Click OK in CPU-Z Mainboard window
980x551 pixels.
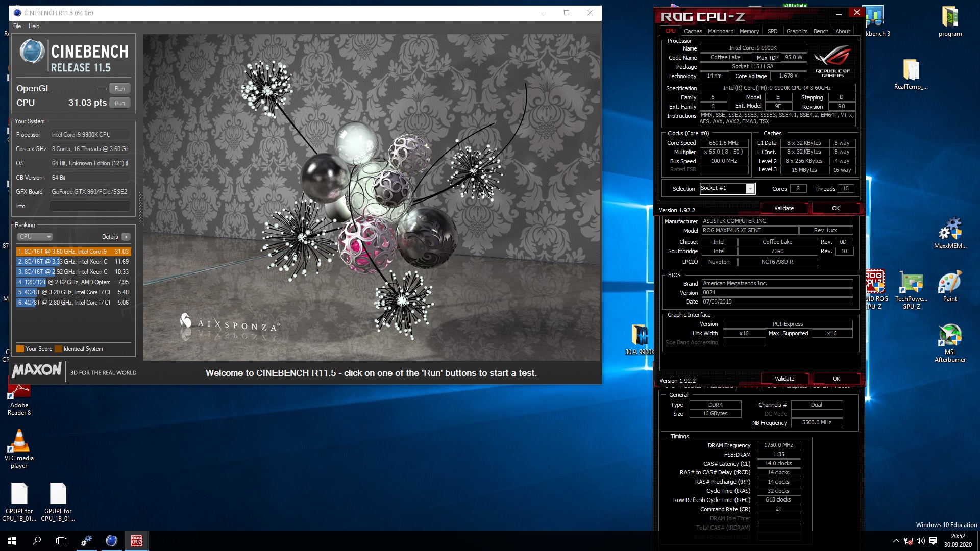836,379
